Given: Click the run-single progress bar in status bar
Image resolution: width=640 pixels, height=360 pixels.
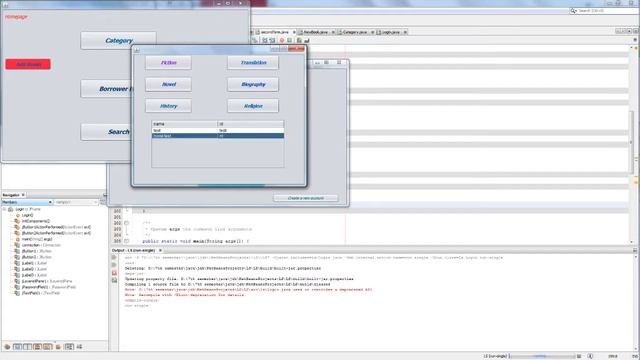Looking at the screenshot, I should [542, 356].
